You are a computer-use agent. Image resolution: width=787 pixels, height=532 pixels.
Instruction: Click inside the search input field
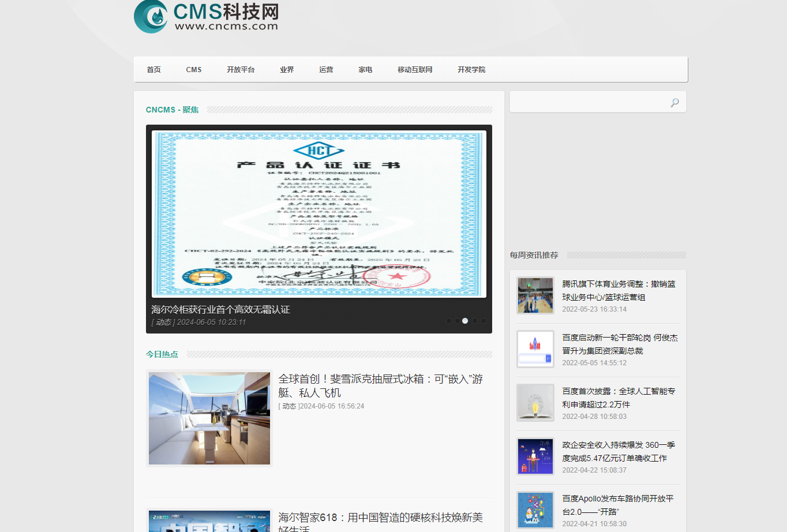tap(590, 102)
